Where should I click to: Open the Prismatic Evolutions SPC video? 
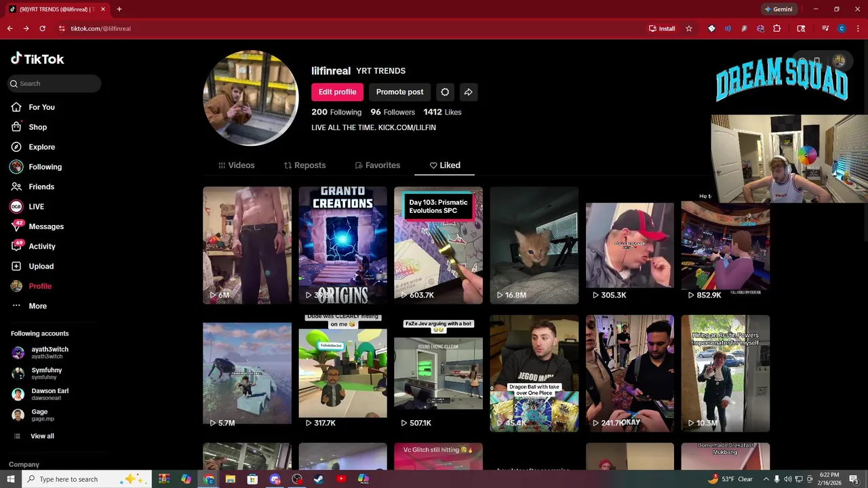click(438, 245)
